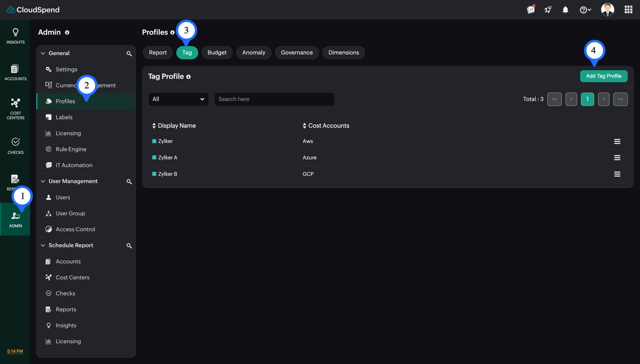Open the All filter dropdown
This screenshot has width=640, height=364.
(178, 99)
